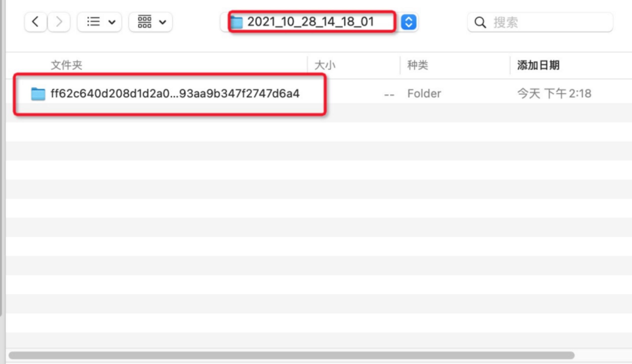This screenshot has width=632, height=364.
Task: Go forward with the right arrow
Action: click(59, 22)
